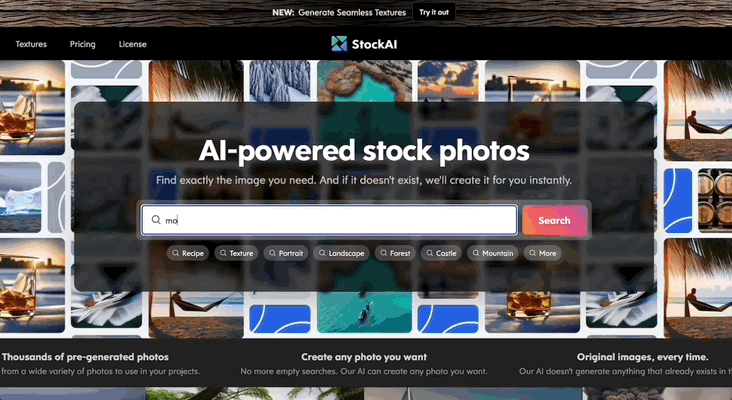Expand the More suggestions chip

(542, 253)
